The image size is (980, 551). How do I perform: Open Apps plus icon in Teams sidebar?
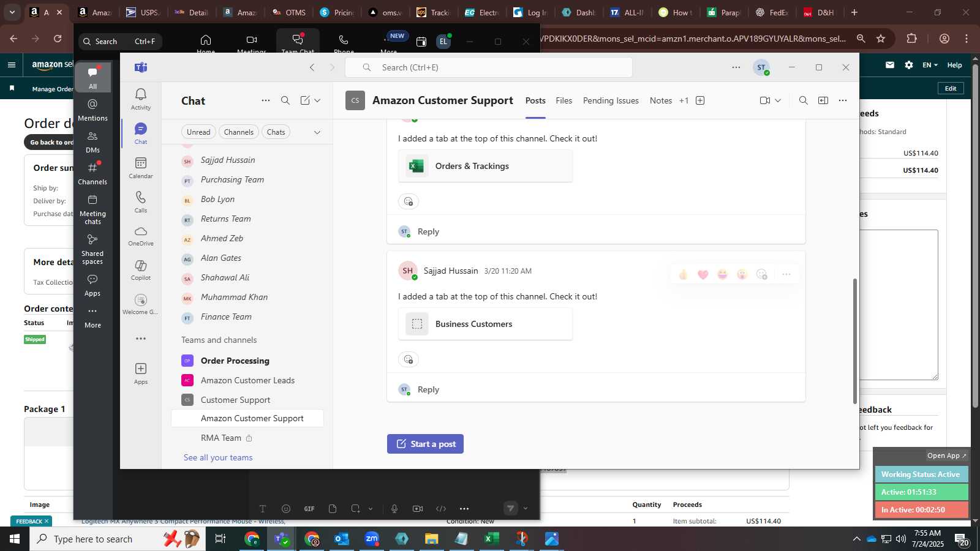tap(141, 373)
